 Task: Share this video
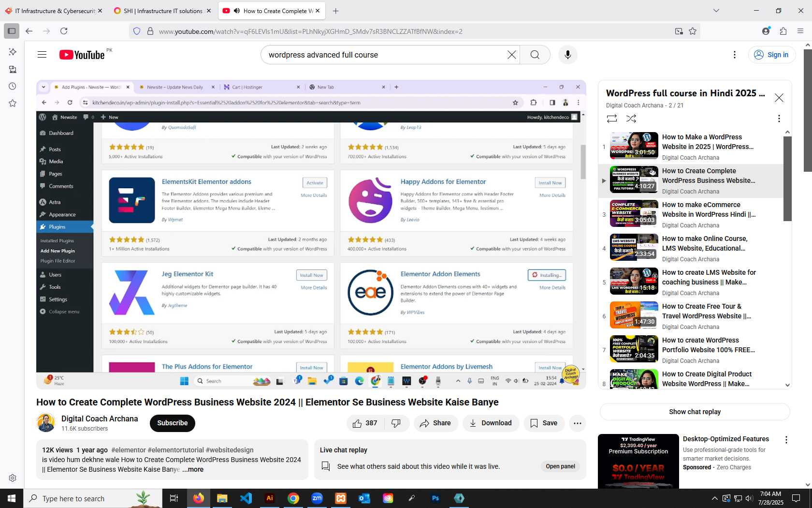pos(435,423)
